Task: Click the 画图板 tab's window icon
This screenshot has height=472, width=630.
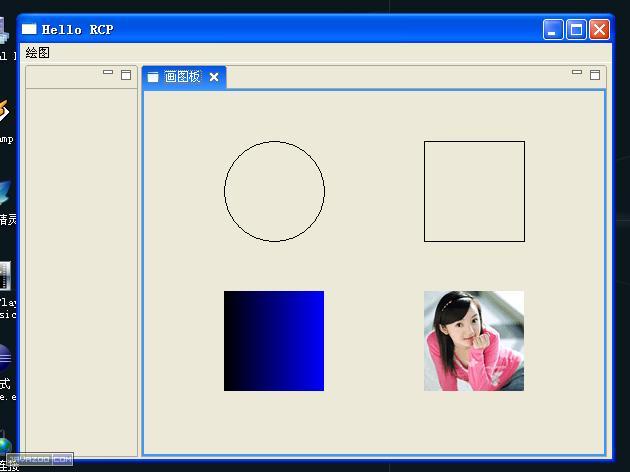Action: click(x=153, y=77)
